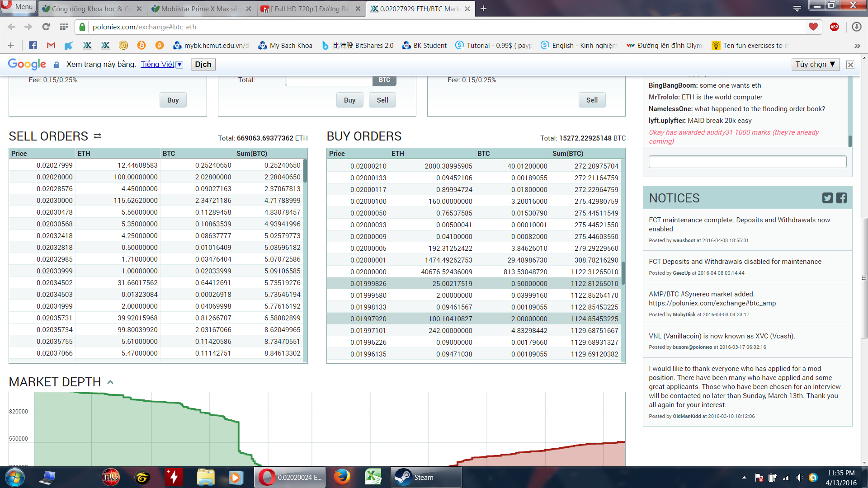The height and width of the screenshot is (488, 868).
Task: Open Poloniex Facebook icon in Notices
Action: (x=841, y=198)
